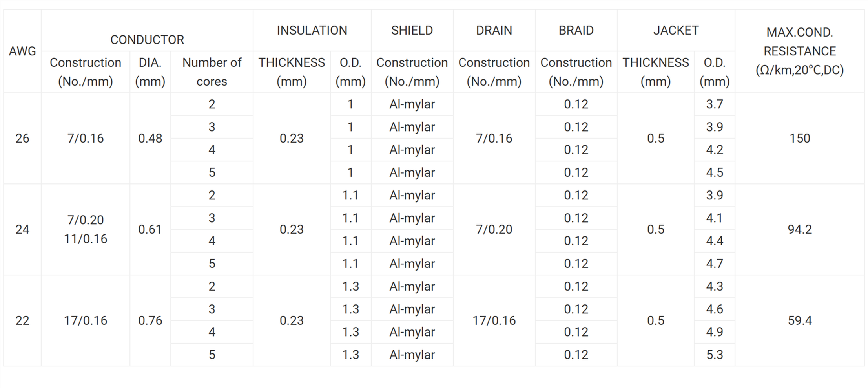The height and width of the screenshot is (388, 868).
Task: Select the CONDUCTOR group header cell
Action: tap(147, 40)
